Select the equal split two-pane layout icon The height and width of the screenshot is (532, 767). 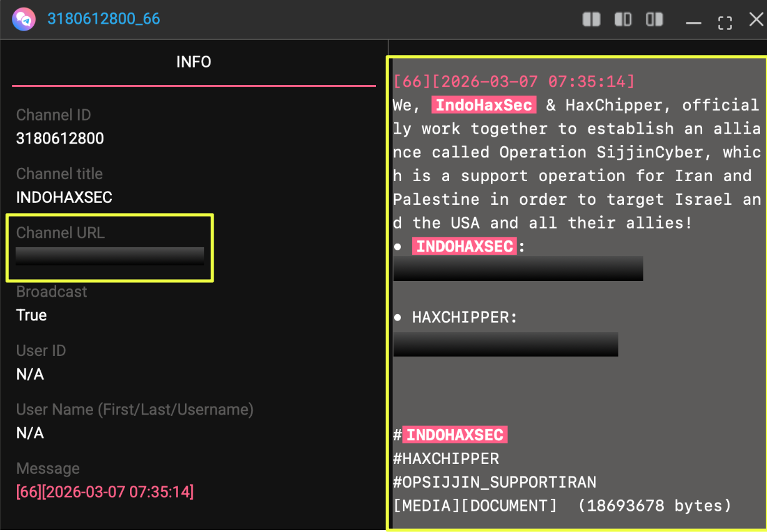coord(591,20)
